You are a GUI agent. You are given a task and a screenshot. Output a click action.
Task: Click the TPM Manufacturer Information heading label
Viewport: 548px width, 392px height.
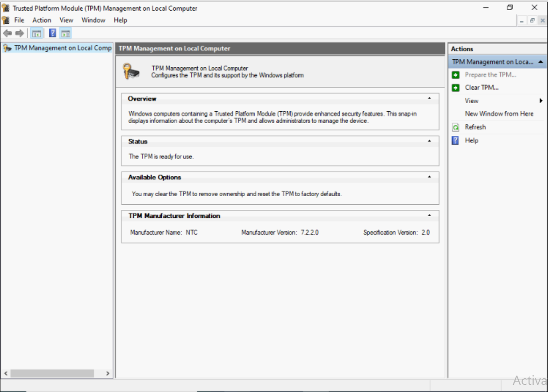(x=174, y=216)
